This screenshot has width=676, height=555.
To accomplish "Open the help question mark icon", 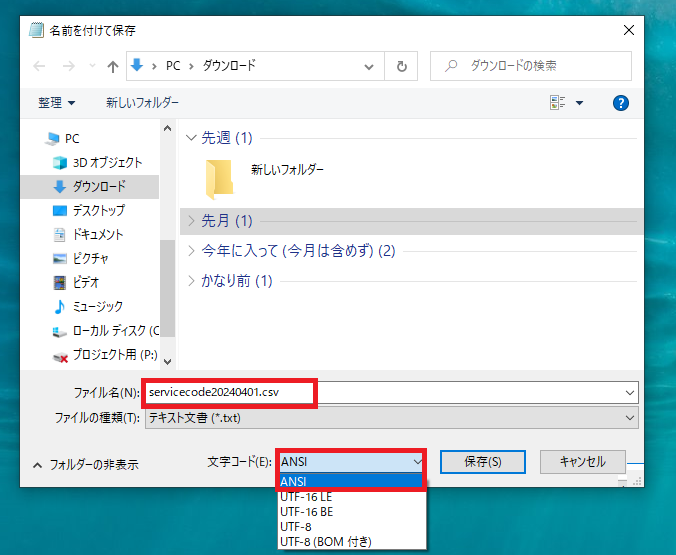I will tap(620, 103).
